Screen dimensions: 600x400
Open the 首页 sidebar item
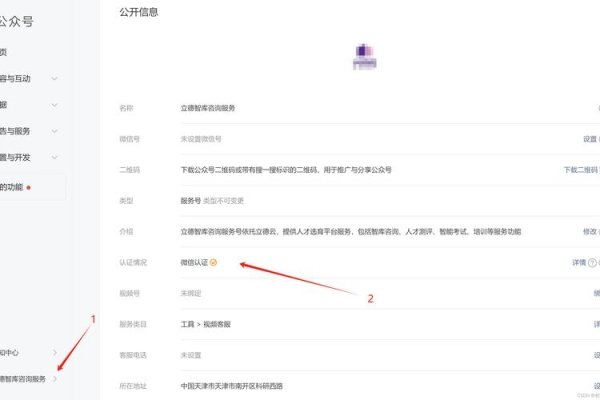(x=3, y=52)
